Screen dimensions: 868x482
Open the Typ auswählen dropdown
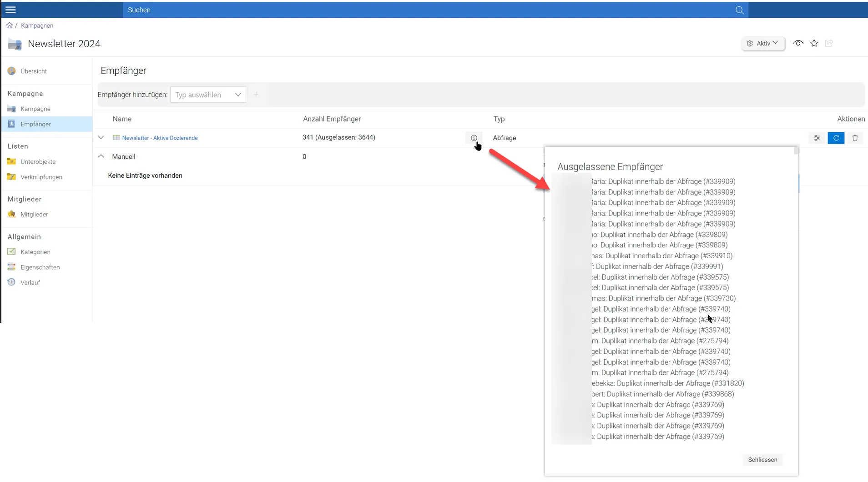click(208, 95)
